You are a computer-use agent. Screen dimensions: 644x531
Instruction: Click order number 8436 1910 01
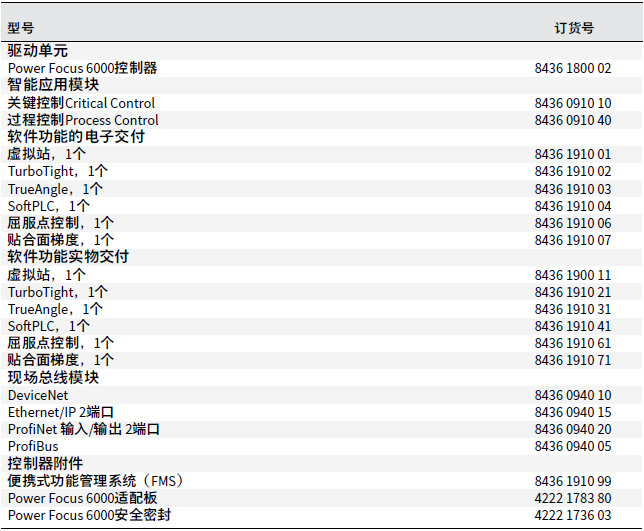click(573, 154)
